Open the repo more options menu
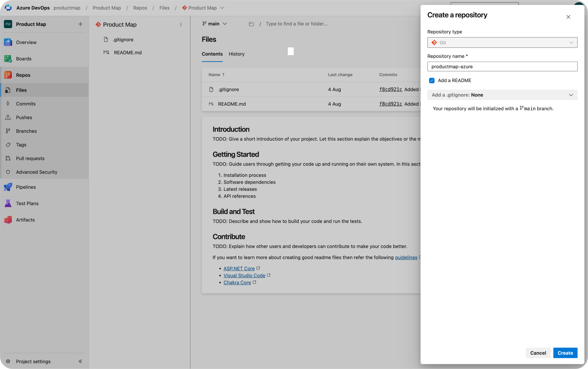 pos(181,24)
